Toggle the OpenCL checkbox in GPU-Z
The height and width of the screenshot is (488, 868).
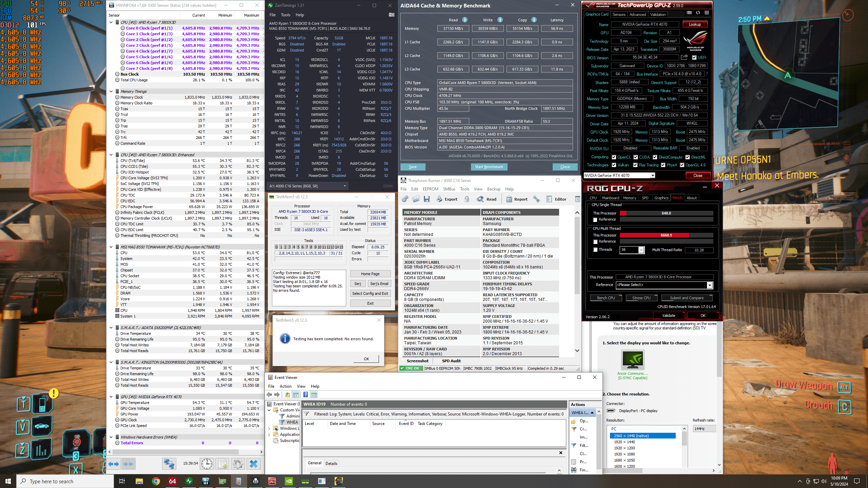[x=614, y=157]
